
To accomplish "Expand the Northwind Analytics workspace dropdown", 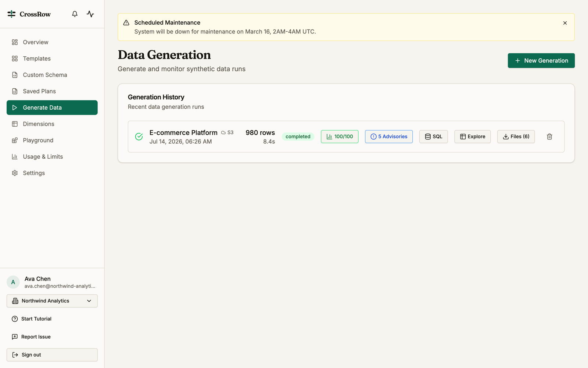I will 52,301.
